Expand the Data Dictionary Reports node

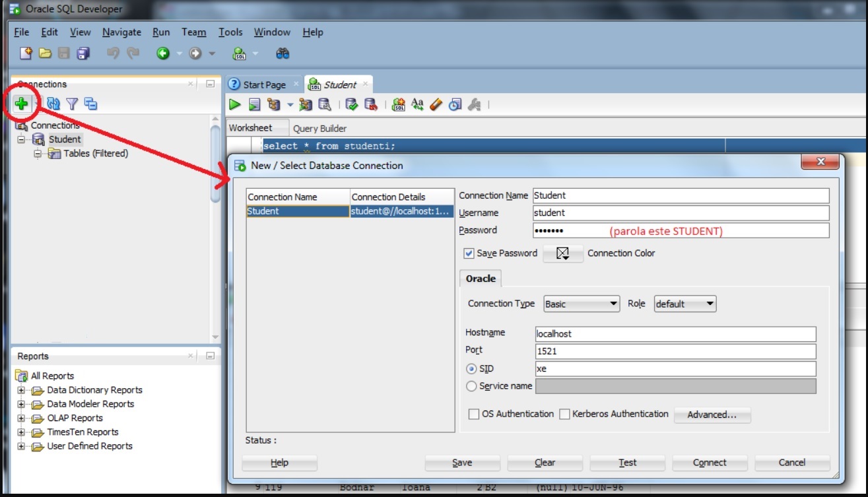(x=21, y=390)
